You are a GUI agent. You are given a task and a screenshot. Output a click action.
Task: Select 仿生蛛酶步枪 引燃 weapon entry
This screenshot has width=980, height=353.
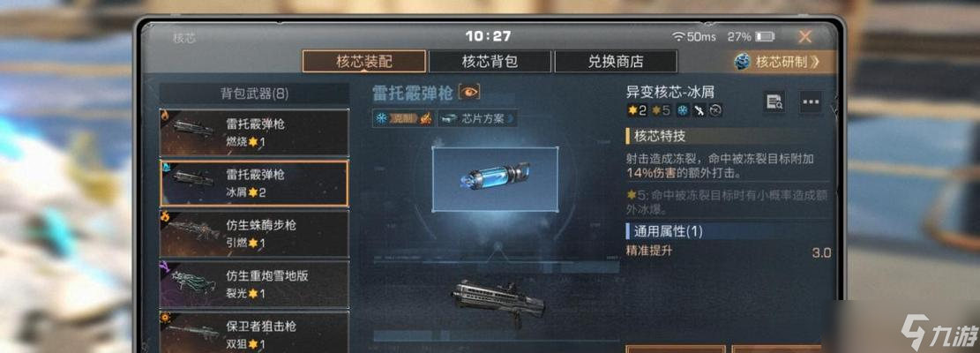tap(254, 234)
